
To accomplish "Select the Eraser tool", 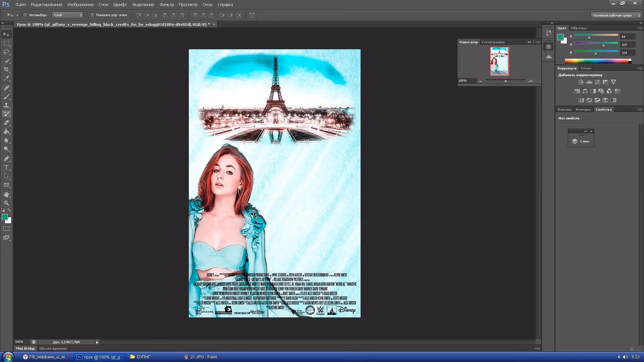I will 6,123.
